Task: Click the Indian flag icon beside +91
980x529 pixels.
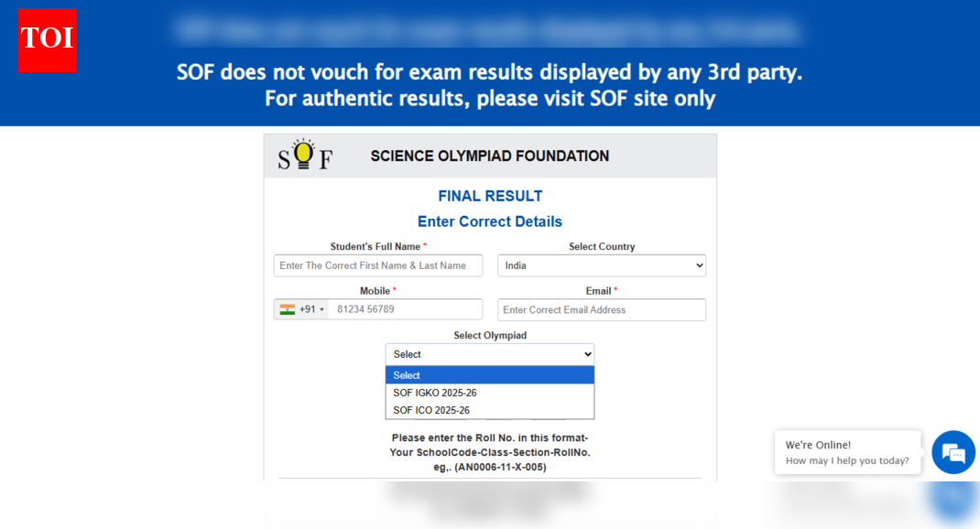Action: pos(288,308)
